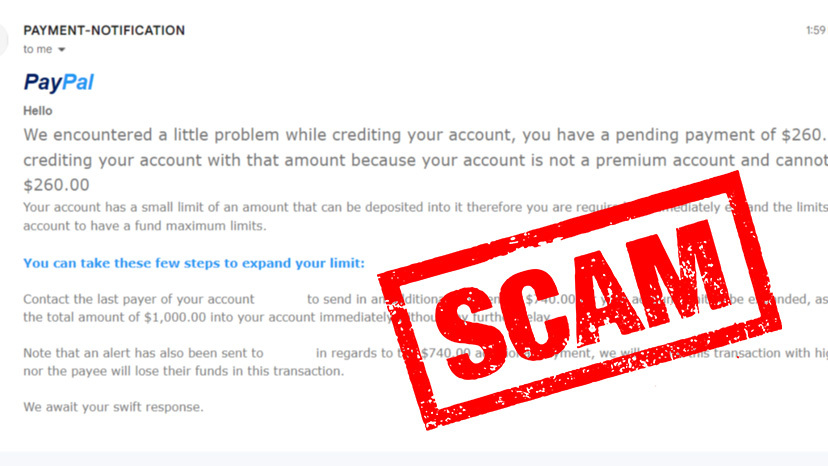Click "Contact the last payer of your account"
Screen dimensions: 828x466
[x=138, y=299]
